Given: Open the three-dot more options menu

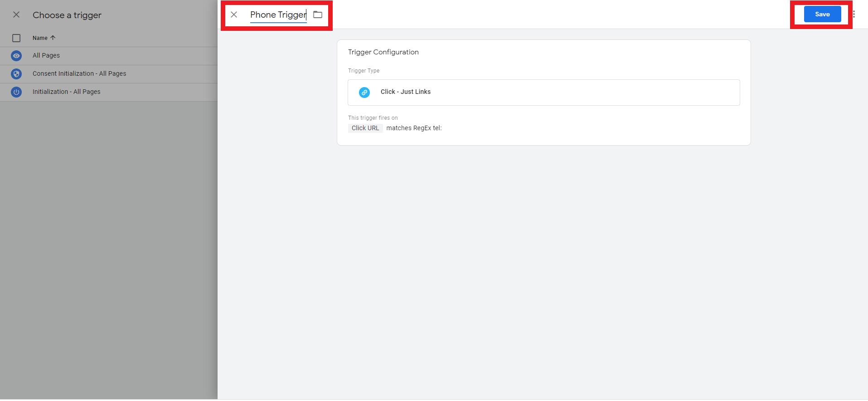Looking at the screenshot, I should pos(854,14).
